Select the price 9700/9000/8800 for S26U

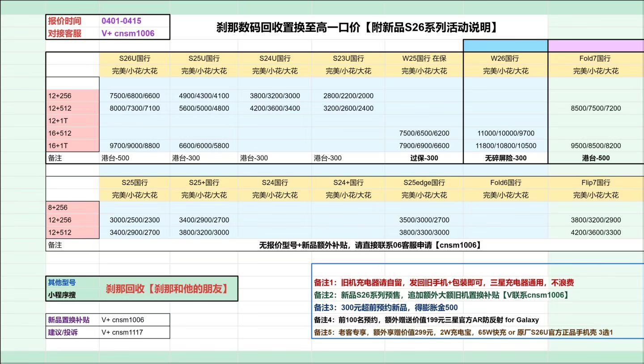pyautogui.click(x=134, y=146)
